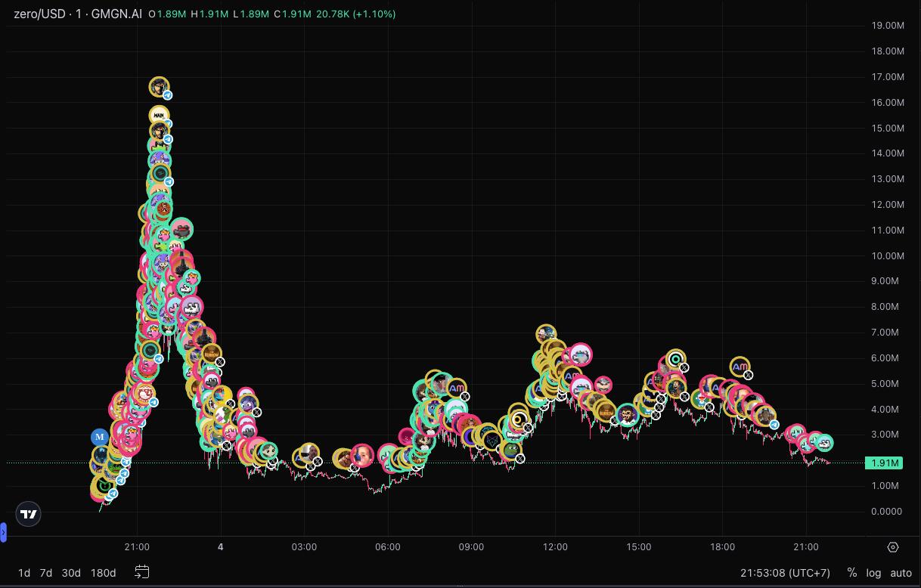This screenshot has width=921, height=588.
Task: Open chart settings gear icon
Action: click(x=893, y=546)
